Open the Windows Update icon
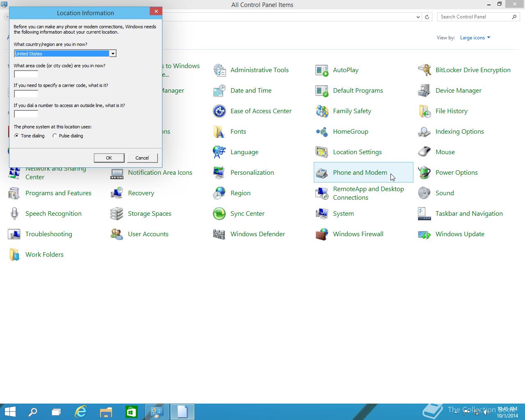 pos(425,234)
